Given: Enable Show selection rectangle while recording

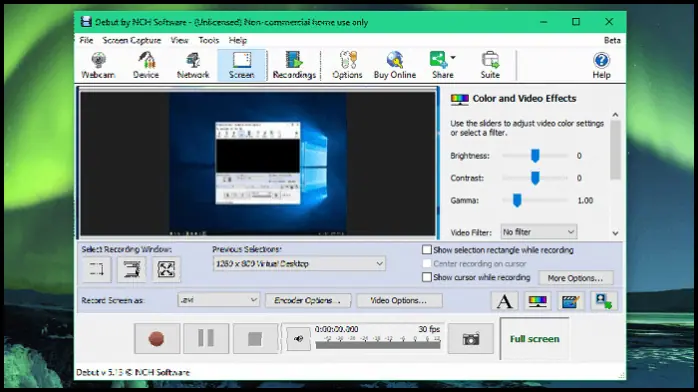Looking at the screenshot, I should tap(426, 250).
